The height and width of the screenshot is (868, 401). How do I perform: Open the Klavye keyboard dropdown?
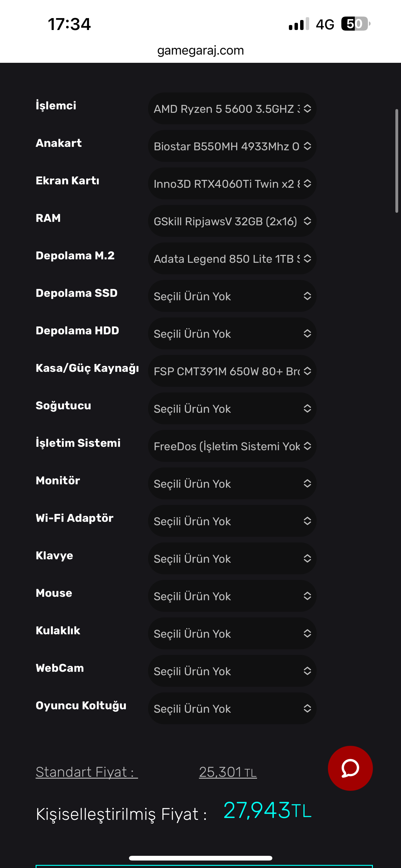[x=232, y=559]
